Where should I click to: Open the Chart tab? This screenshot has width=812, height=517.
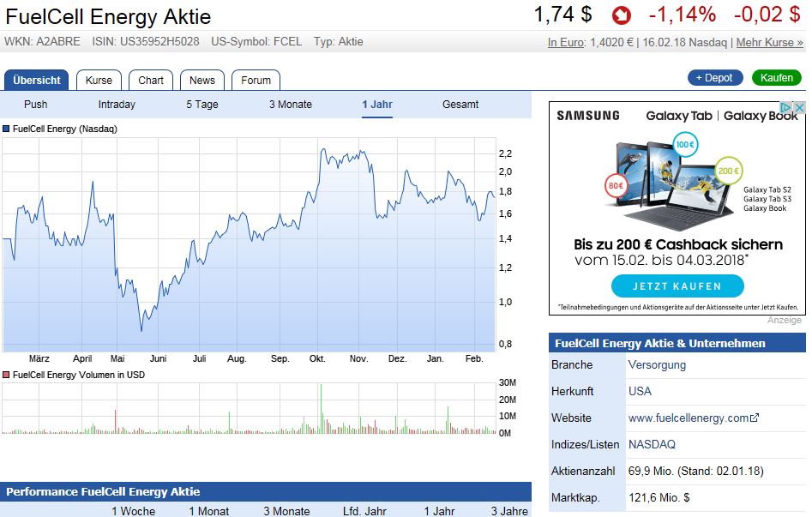coord(151,80)
